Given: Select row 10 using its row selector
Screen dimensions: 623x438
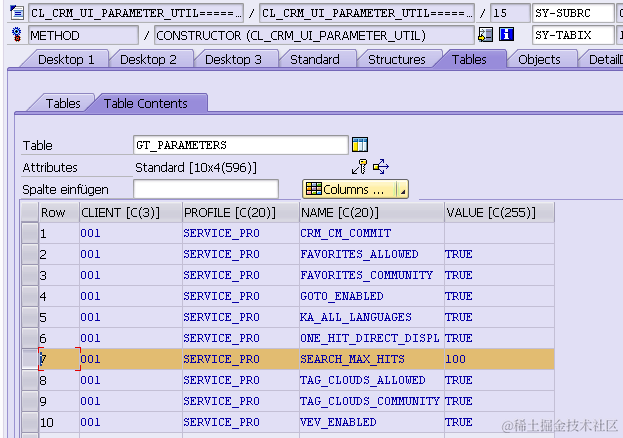Looking at the screenshot, I should [x=30, y=422].
